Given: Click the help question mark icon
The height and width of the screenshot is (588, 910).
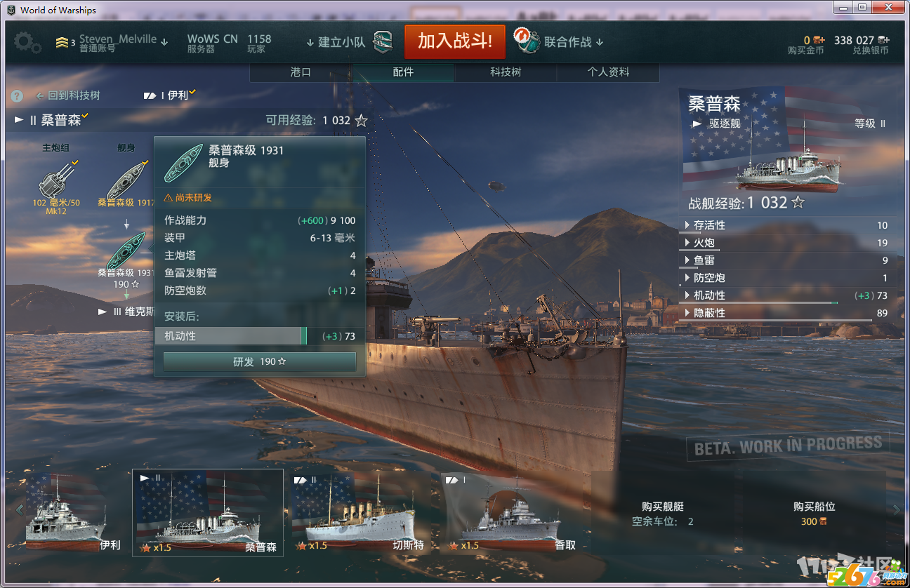Looking at the screenshot, I should [18, 96].
